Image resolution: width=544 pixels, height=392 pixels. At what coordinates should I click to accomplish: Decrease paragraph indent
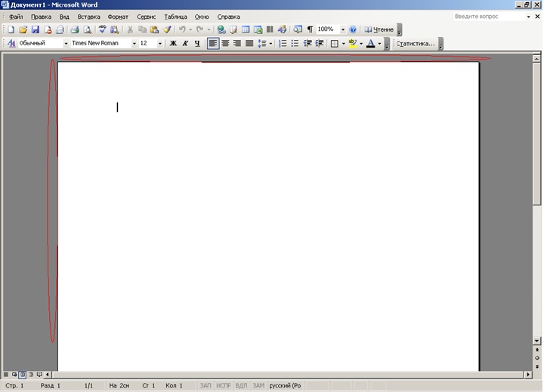pos(308,43)
